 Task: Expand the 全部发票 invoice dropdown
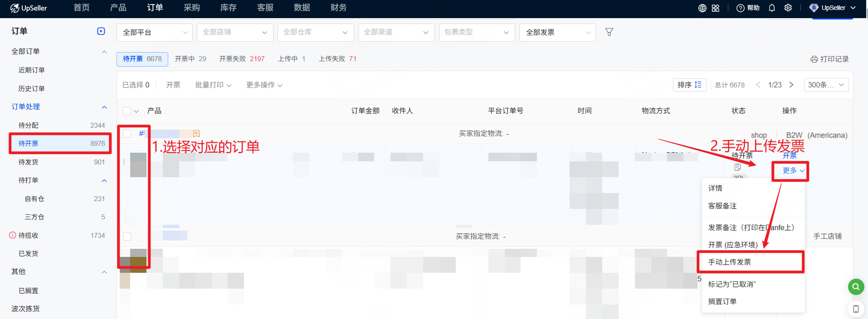[x=557, y=33]
